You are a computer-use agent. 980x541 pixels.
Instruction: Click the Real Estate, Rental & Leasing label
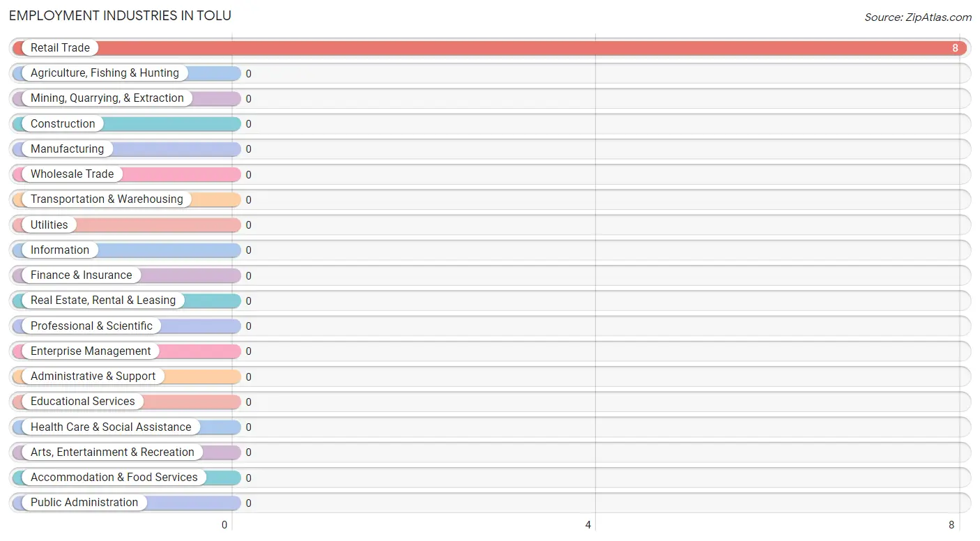[103, 300]
